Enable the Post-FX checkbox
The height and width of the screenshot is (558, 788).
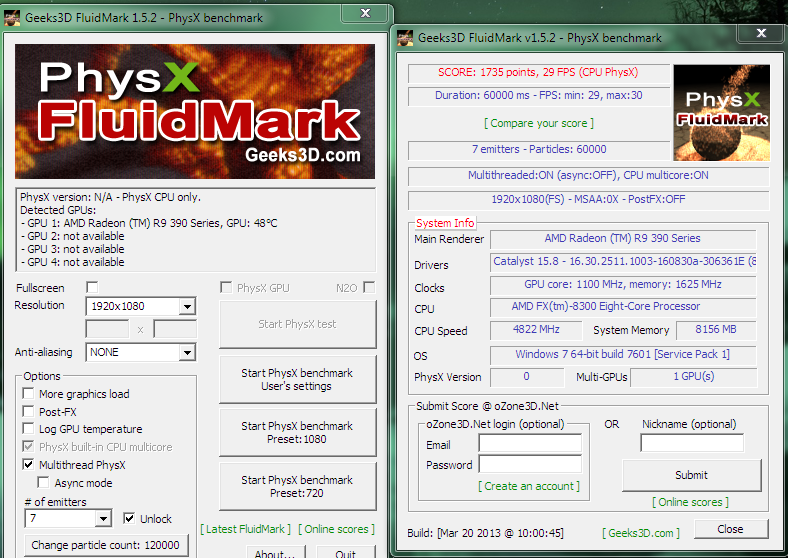click(29, 412)
